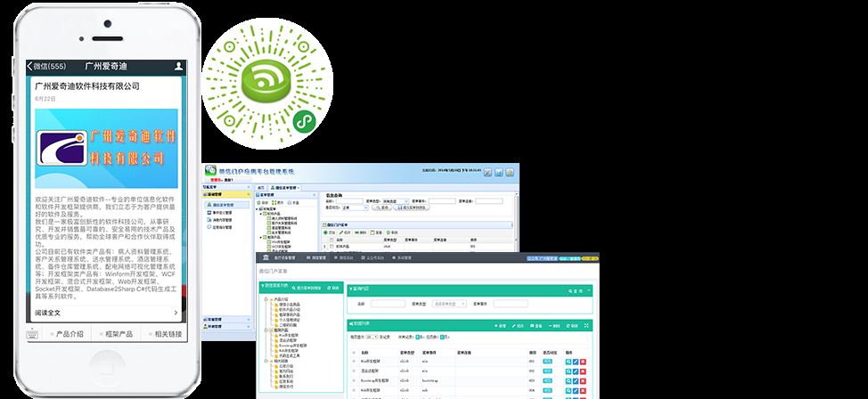
Task: Click pencil edit button in desktop grid toolbar
Action: (x=345, y=232)
